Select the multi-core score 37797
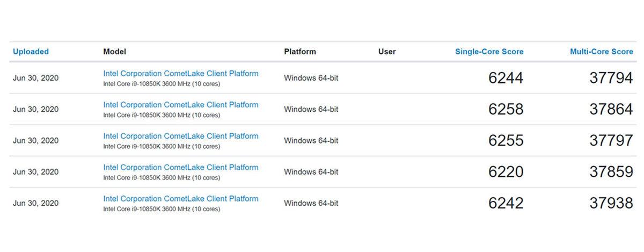This screenshot has height=252, width=644. [611, 141]
